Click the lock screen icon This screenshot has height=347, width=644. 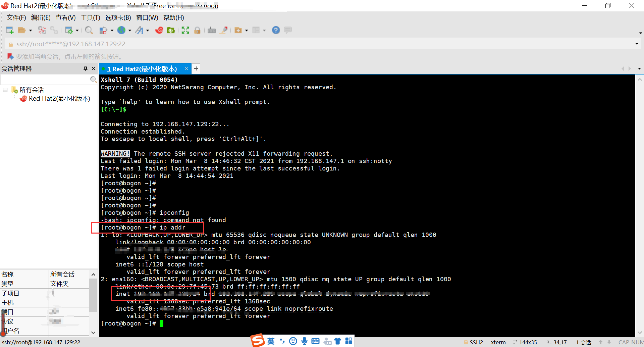[x=198, y=30]
